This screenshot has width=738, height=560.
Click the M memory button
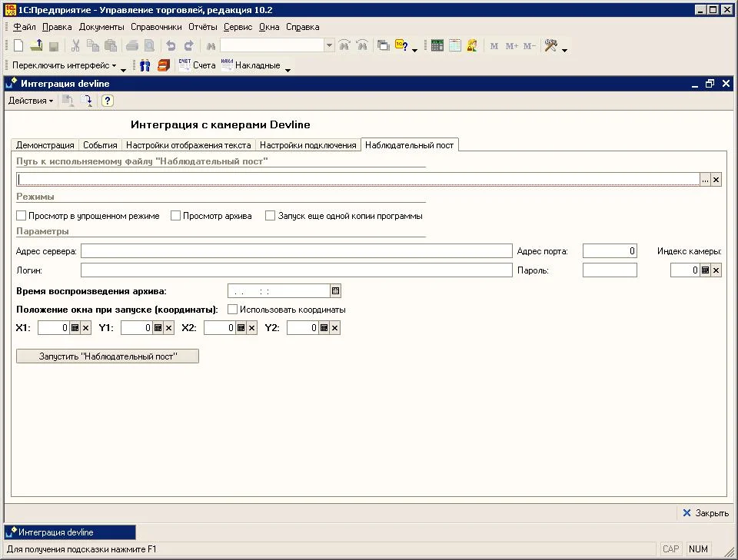click(x=494, y=46)
